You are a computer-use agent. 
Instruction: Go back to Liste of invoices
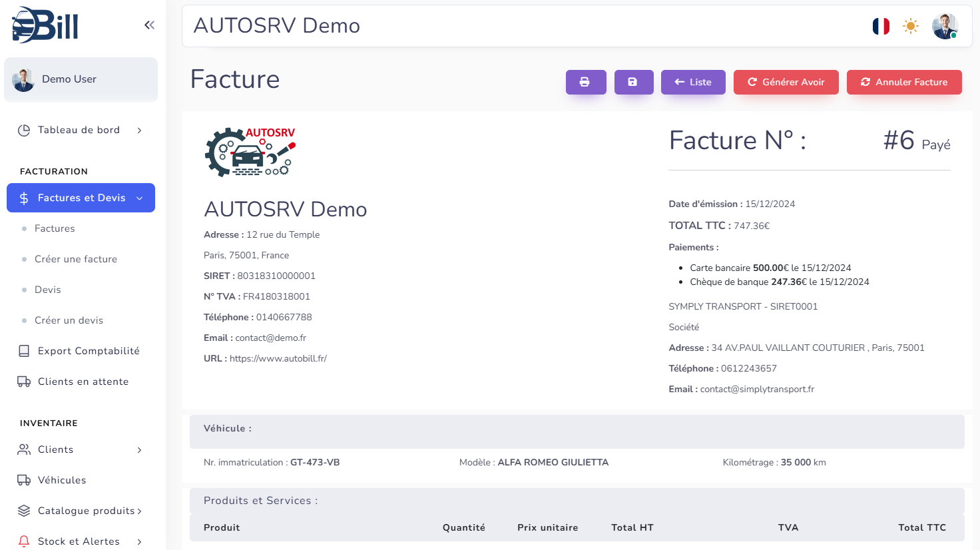click(693, 82)
